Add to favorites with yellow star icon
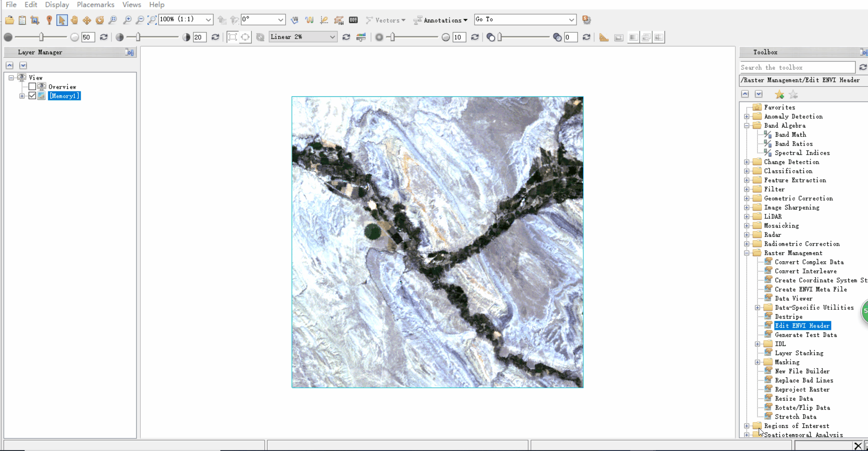 [780, 95]
